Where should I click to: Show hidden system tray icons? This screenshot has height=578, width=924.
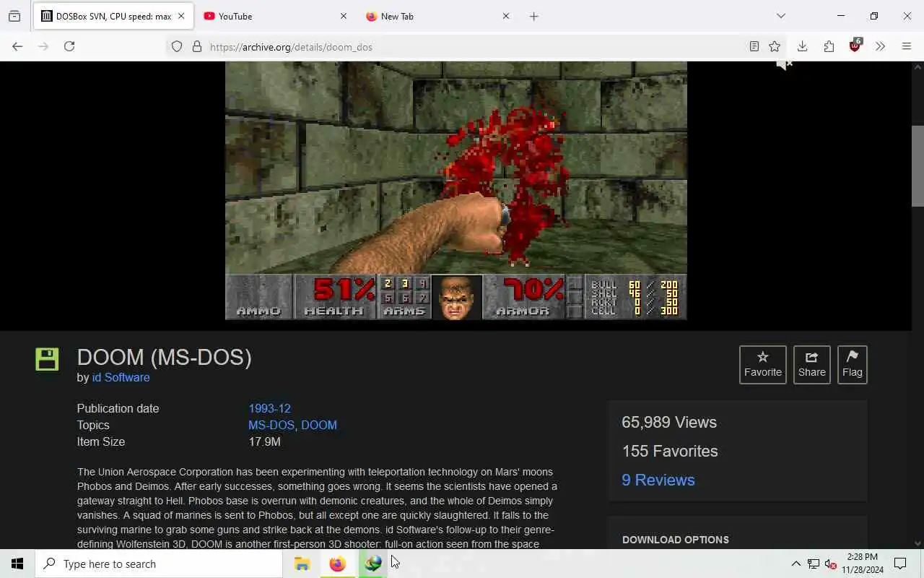[796, 564]
